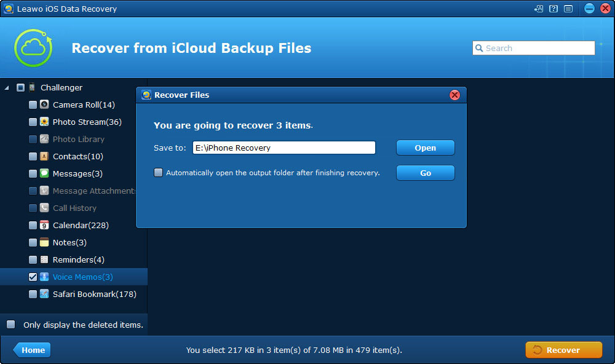This screenshot has height=364, width=615.
Task: Go back using the Home button
Action: [x=32, y=350]
